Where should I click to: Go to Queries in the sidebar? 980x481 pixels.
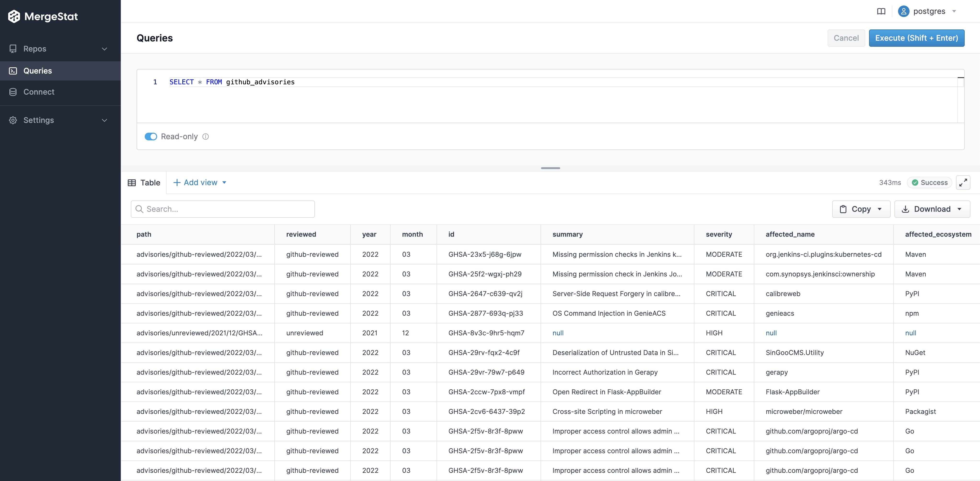coord(37,71)
